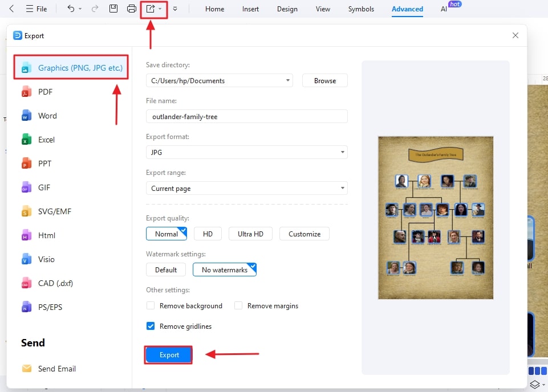Screen dimensions: 548x392
Task: Click the Browse button
Action: point(324,80)
